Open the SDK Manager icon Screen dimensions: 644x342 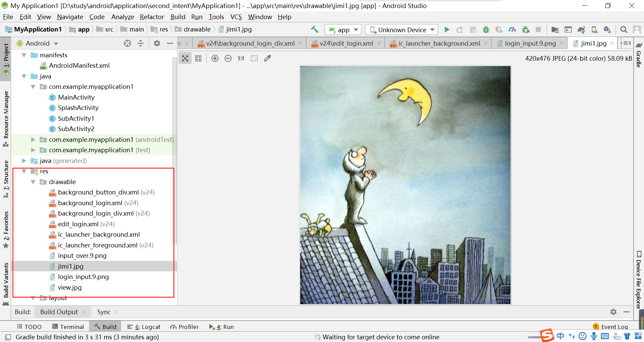(x=607, y=30)
